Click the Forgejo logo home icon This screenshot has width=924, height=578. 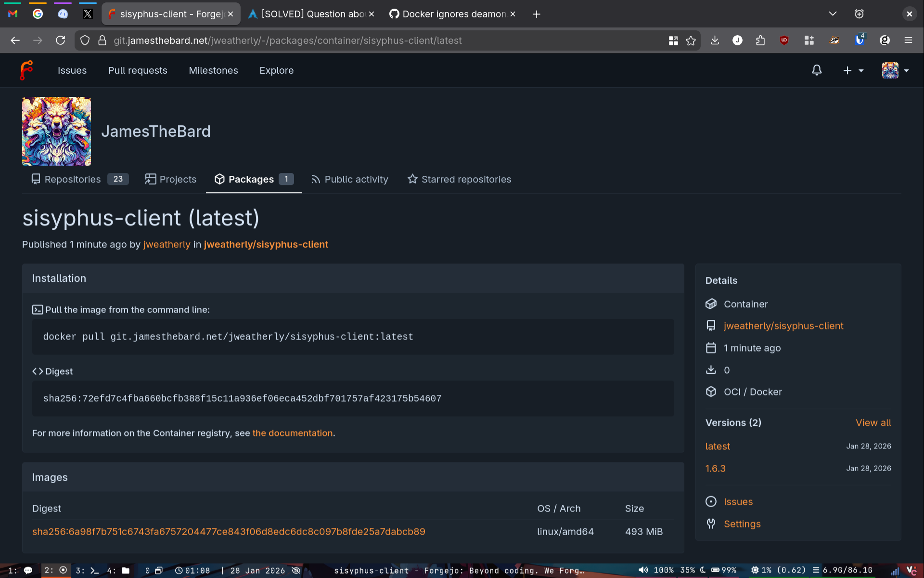[x=26, y=70]
